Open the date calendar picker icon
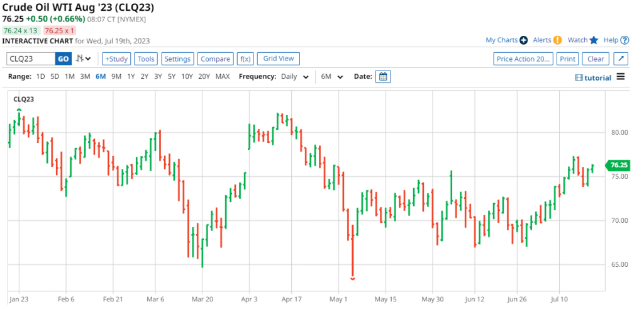 click(x=383, y=77)
